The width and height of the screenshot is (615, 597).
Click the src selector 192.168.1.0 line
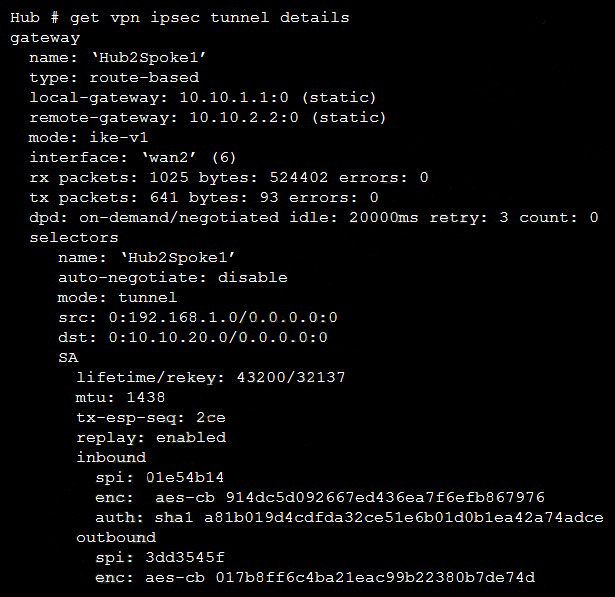197,317
